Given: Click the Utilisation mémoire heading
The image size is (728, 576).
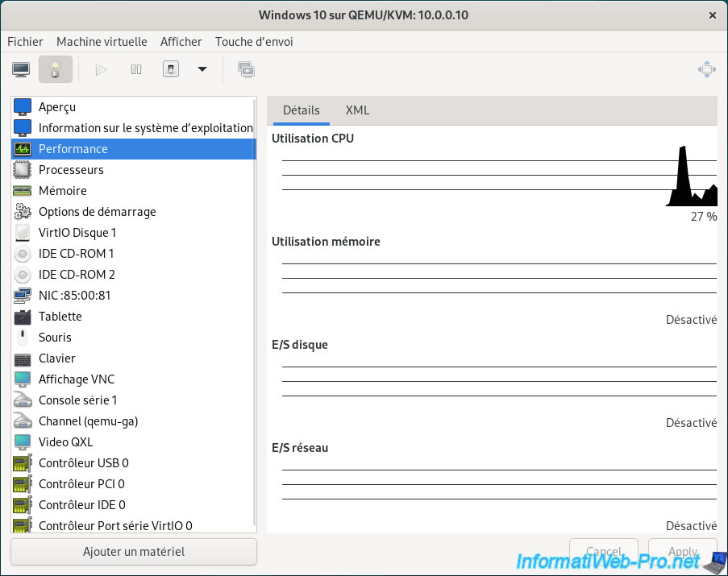Looking at the screenshot, I should [x=326, y=242].
